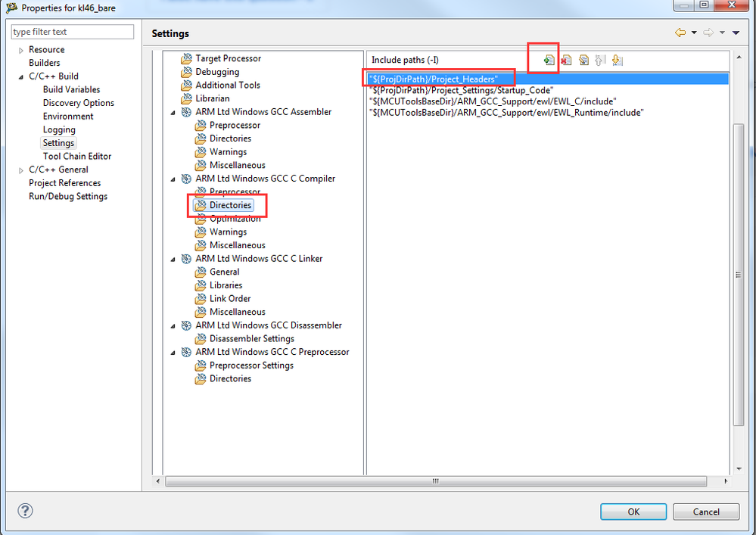The height and width of the screenshot is (535, 756).
Task: Collapse ARM Ltd Windows GCC Assembler
Action: (x=173, y=112)
